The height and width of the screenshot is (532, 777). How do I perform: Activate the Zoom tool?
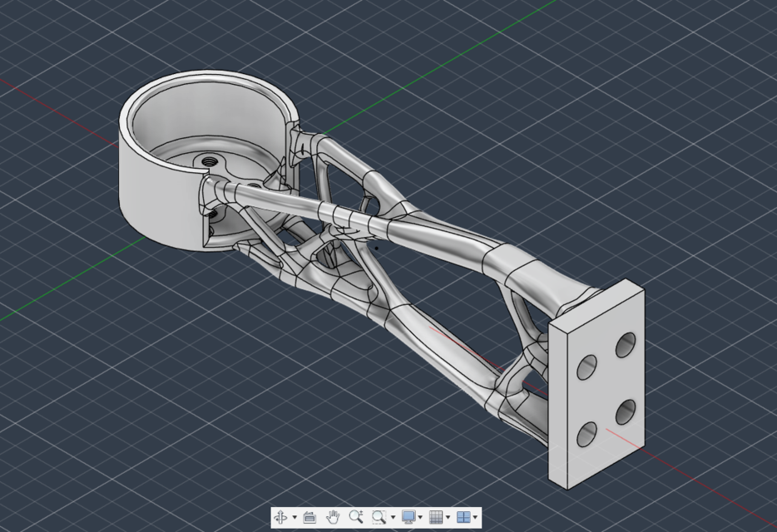[356, 516]
